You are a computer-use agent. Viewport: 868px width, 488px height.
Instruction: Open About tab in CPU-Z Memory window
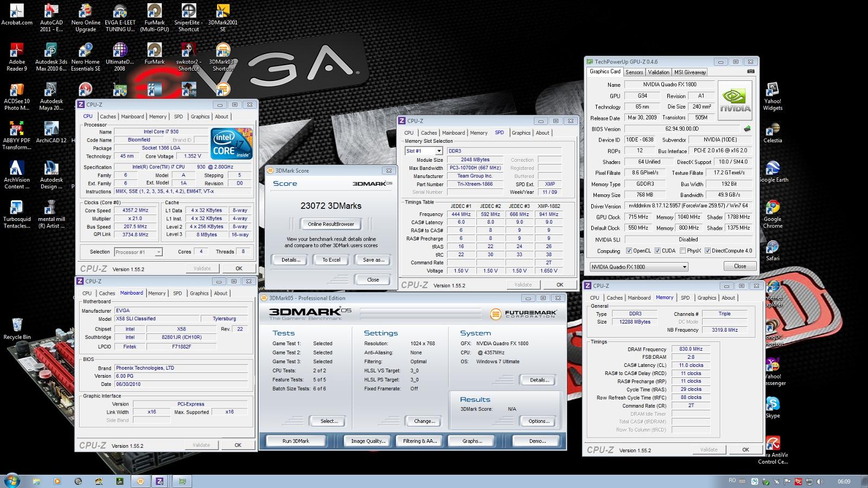[729, 298]
